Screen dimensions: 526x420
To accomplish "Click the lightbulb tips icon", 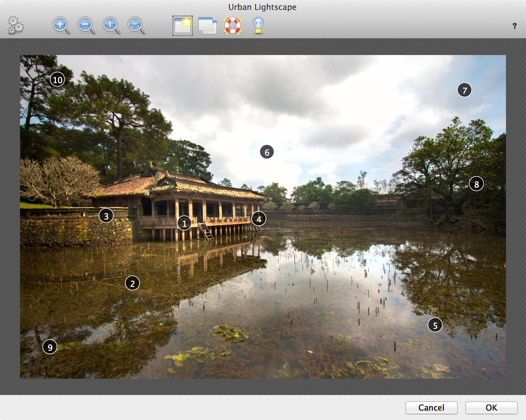I will click(258, 25).
